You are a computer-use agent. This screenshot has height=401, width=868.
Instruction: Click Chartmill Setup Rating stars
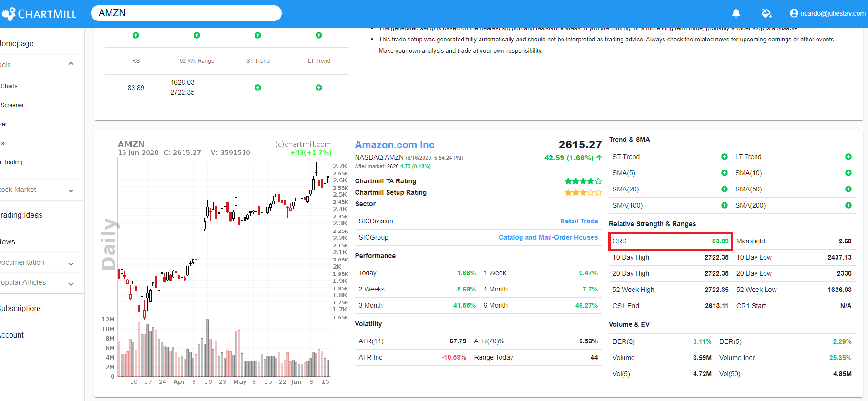583,192
